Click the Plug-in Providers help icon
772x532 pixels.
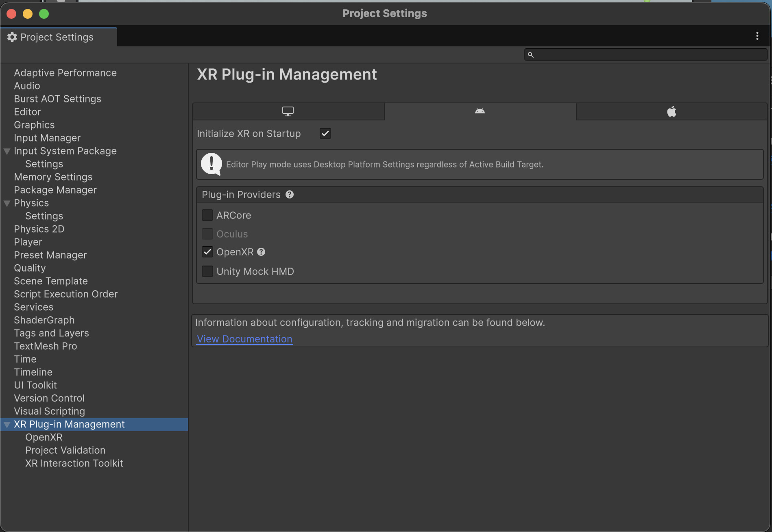290,195
